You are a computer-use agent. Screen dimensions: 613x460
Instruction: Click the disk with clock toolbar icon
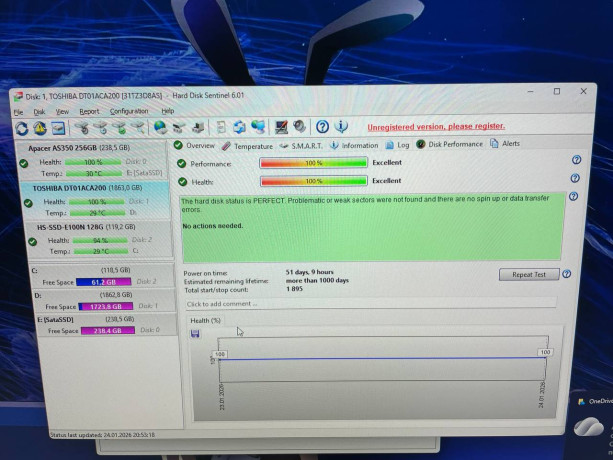click(x=101, y=128)
